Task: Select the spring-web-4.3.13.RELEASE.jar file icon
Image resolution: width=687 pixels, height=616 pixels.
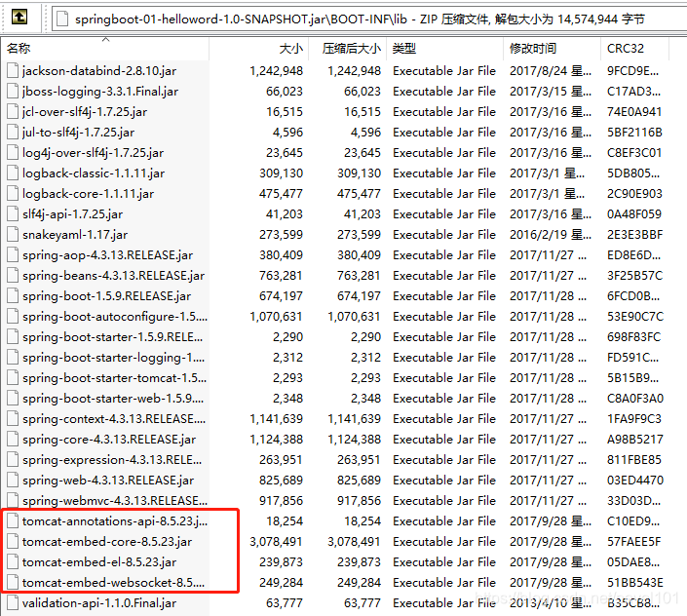Action: click(13, 481)
